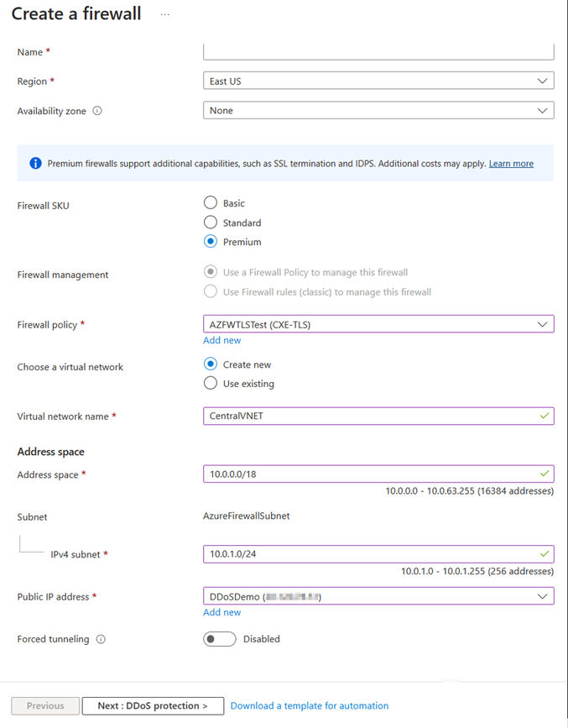Viewport: 568px width, 728px height.
Task: Click Add new under Firewall policy
Action: coord(221,340)
